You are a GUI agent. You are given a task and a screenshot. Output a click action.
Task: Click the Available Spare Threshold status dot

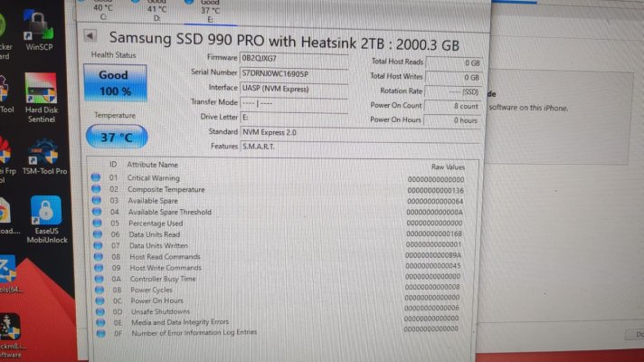97,212
